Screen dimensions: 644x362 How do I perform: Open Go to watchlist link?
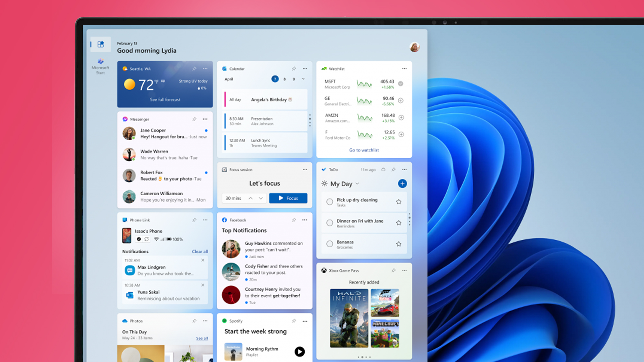click(x=364, y=150)
